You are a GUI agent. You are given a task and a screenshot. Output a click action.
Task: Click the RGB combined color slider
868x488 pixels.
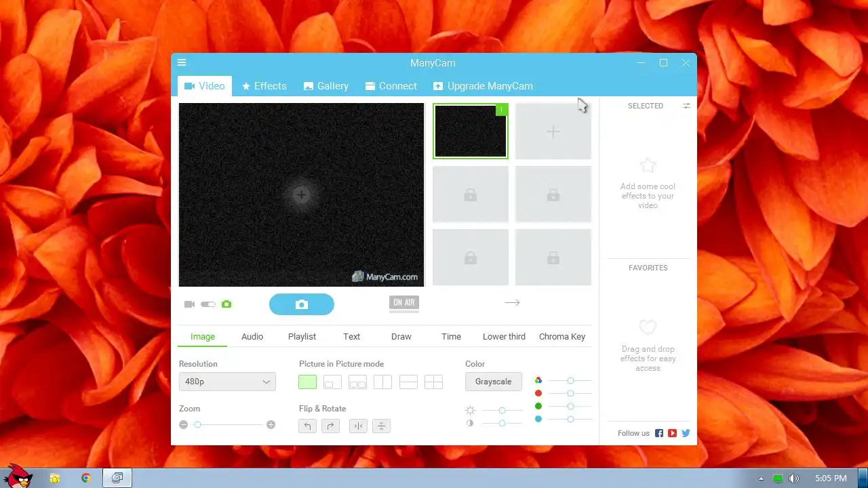coord(570,381)
